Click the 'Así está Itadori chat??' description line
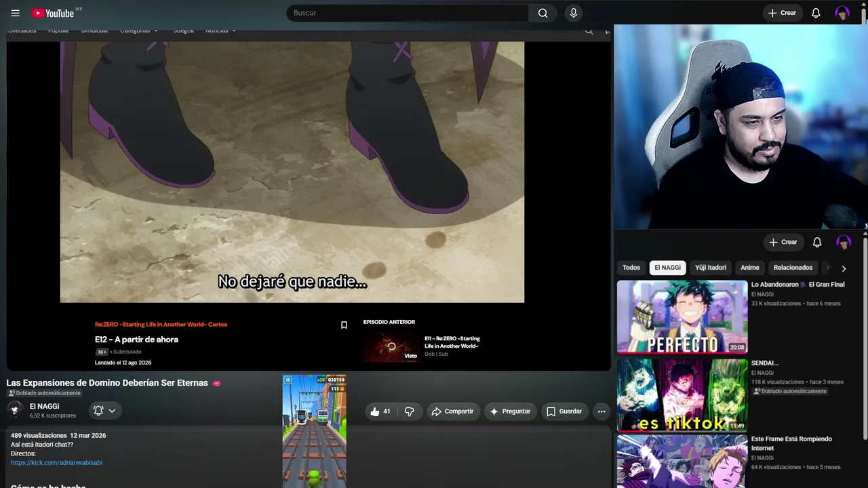 [42, 445]
